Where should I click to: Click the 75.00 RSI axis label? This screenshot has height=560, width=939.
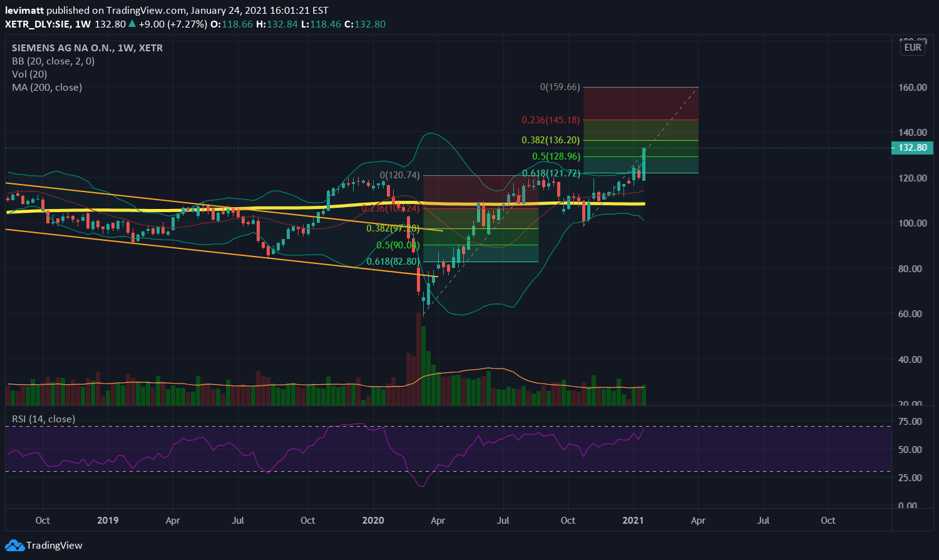click(x=910, y=422)
